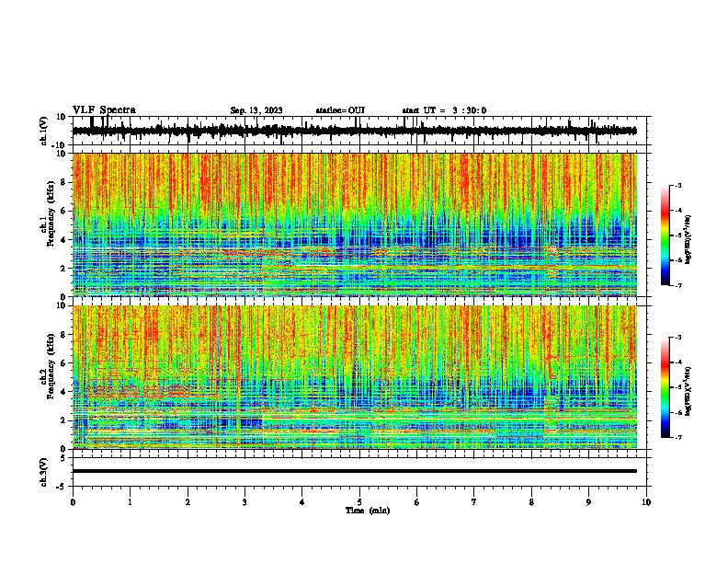
Task: Click time axis tick label "8"
Action: coord(531,502)
